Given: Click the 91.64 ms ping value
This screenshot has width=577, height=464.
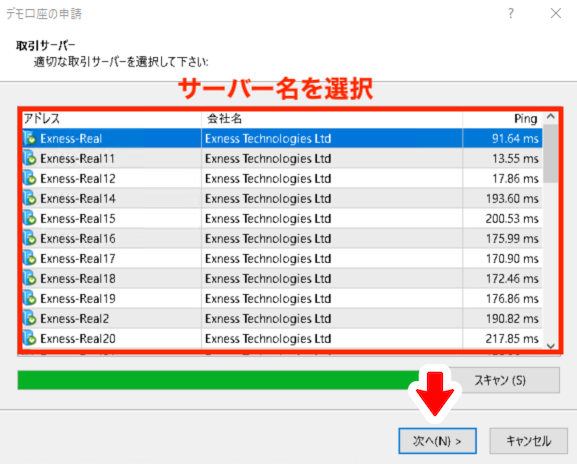Looking at the screenshot, I should [x=515, y=139].
